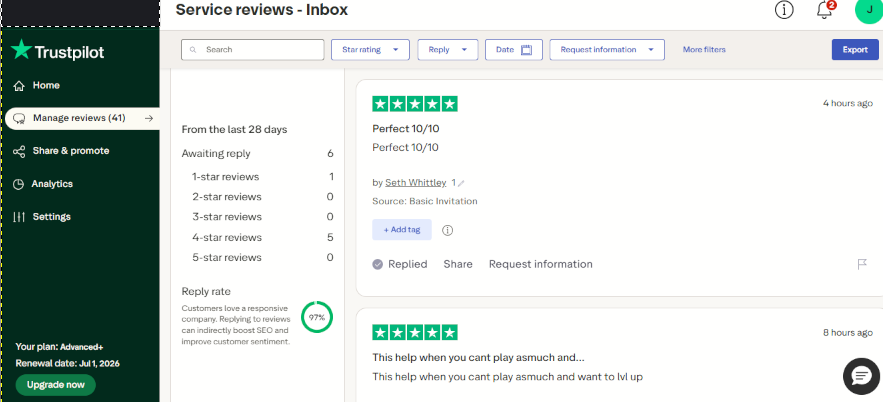Click info icon next to Add tag
883x402 pixels.
point(448,230)
